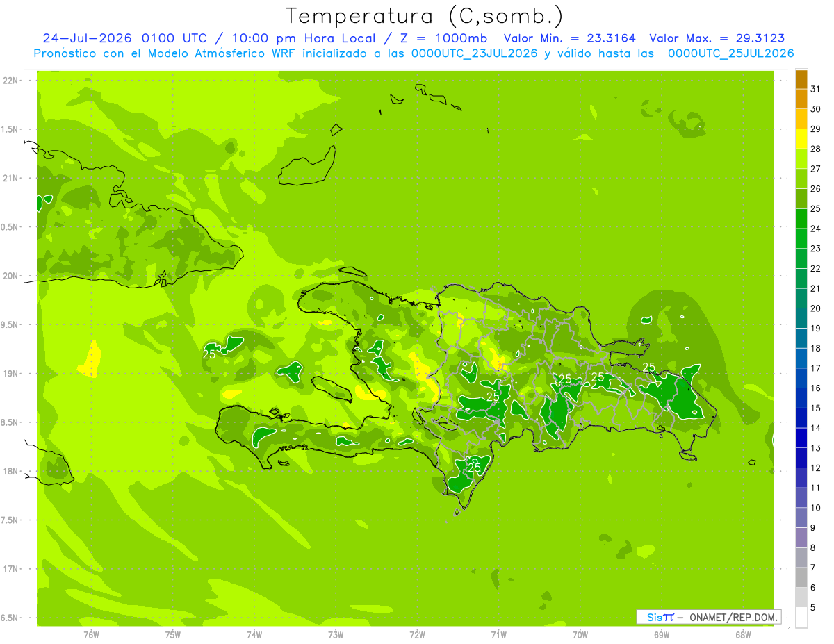Click the '20N' latitude axis label

click(x=10, y=276)
